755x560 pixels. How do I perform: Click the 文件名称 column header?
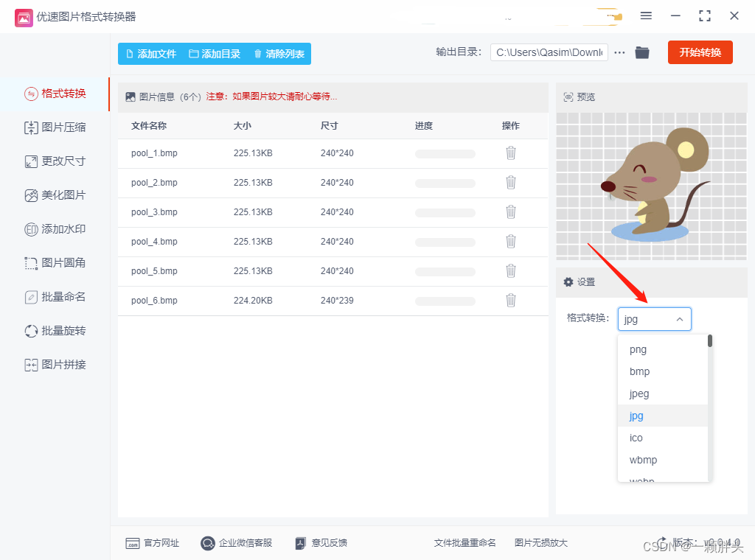[149, 125]
